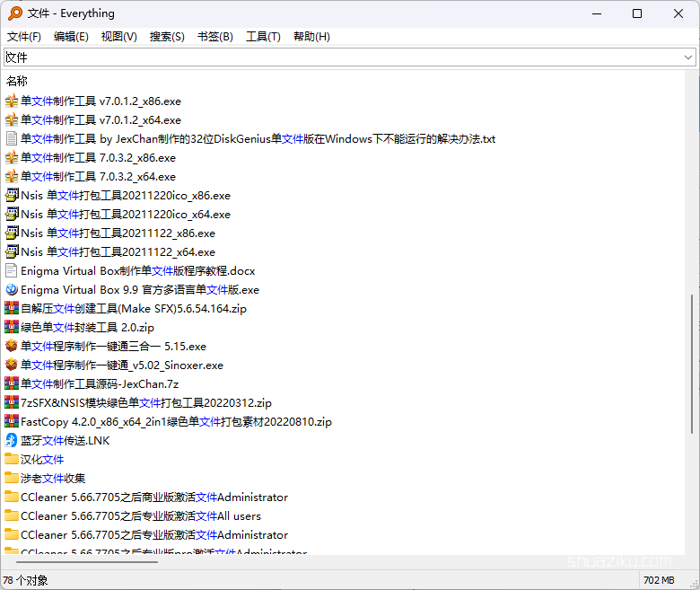The width and height of the screenshot is (700, 590).
Task: Sort results by the 名称 column header
Action: (17, 81)
